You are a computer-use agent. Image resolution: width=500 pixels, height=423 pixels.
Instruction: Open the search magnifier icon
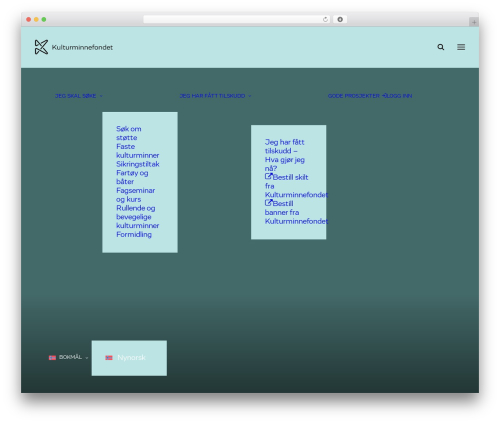coord(441,47)
